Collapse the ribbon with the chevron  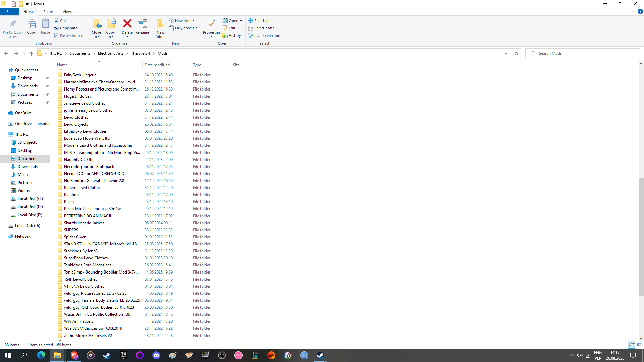pyautogui.click(x=633, y=12)
